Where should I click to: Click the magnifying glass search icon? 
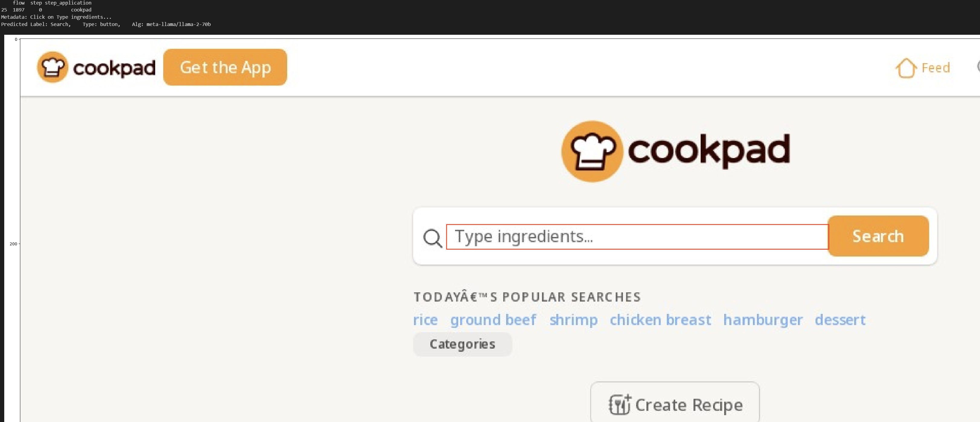(433, 238)
